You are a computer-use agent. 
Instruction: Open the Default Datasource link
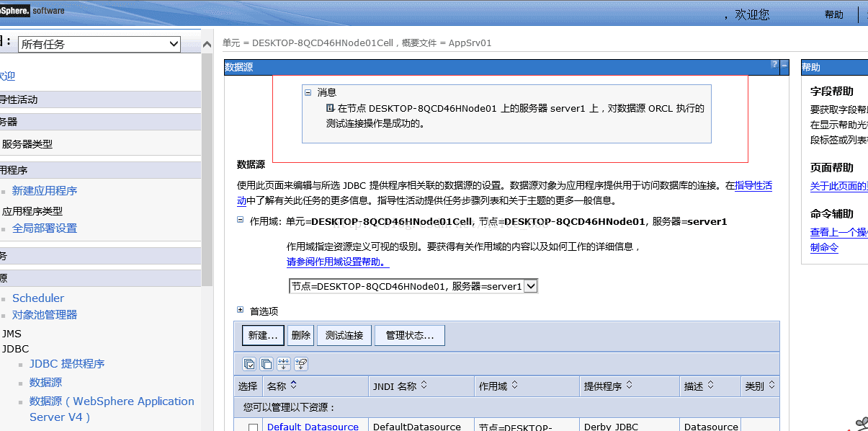(x=313, y=427)
